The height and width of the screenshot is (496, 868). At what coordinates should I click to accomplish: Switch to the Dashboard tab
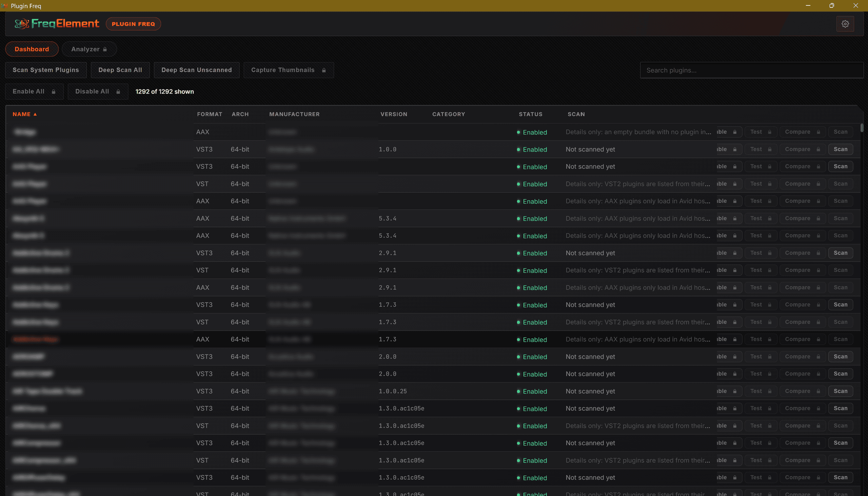pos(32,49)
